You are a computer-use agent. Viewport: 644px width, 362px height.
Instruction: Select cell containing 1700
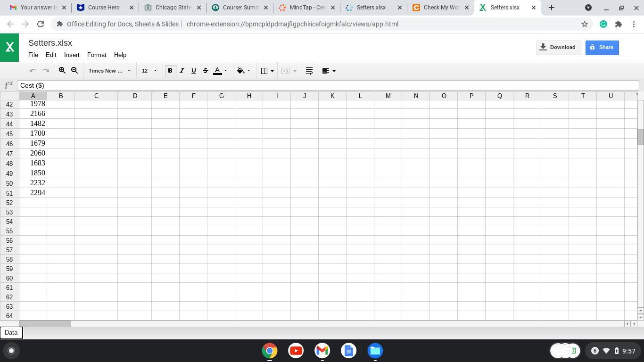33,133
